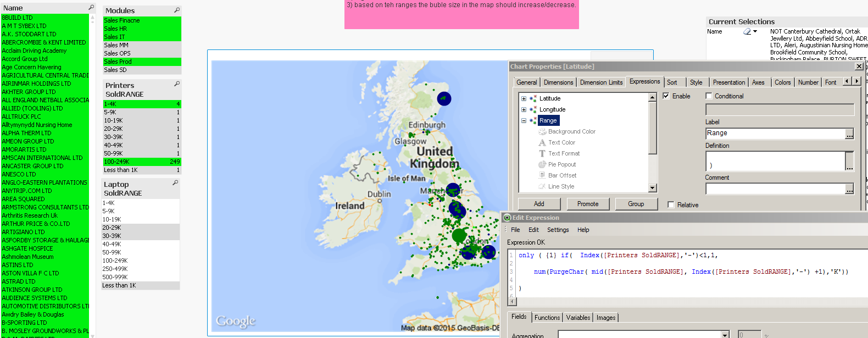Click the Text Color attribute icon
This screenshot has height=338, width=868.
pos(542,142)
